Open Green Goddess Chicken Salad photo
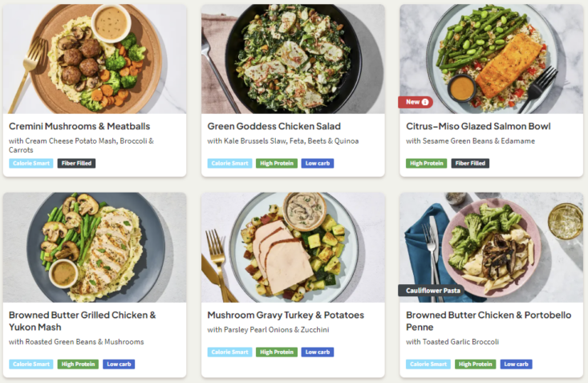Screen dimensions: 588x383 pyautogui.click(x=293, y=59)
